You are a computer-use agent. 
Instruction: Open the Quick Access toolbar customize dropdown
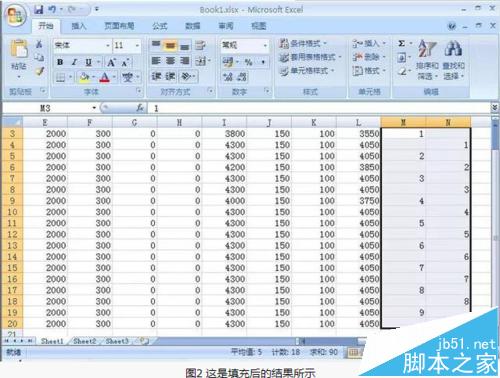pyautogui.click(x=97, y=9)
